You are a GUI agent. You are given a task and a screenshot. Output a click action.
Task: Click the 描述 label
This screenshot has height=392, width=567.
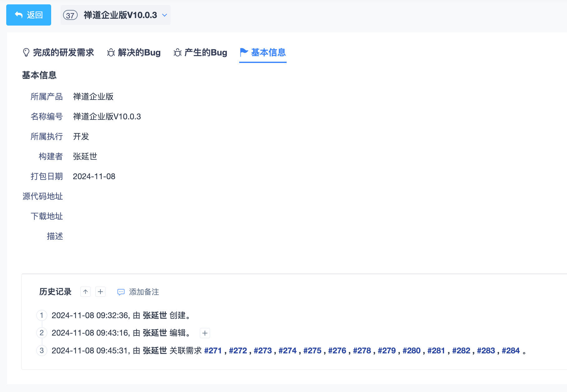point(55,236)
